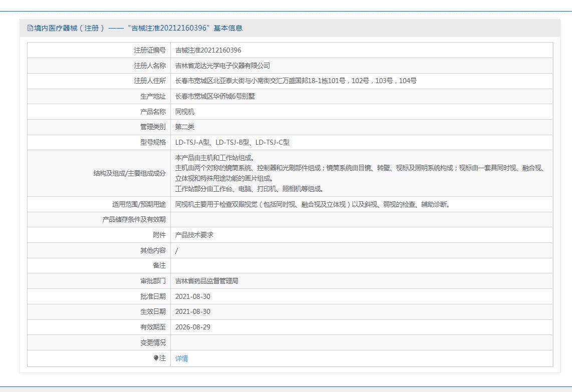Click 注册人名称 label
Image resolution: width=572 pixels, height=392 pixels.
[x=150, y=66]
